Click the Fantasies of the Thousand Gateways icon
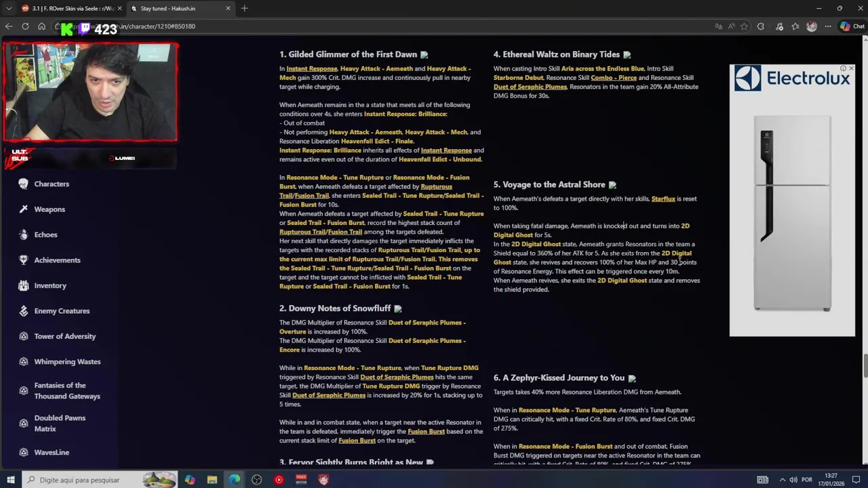The width and height of the screenshot is (868, 488). (x=24, y=391)
